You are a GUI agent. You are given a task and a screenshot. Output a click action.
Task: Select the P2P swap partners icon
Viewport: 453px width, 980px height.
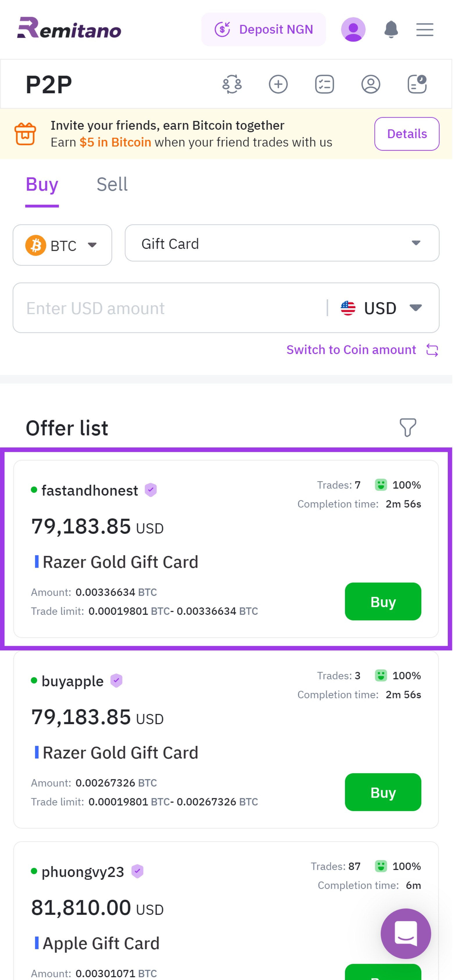point(232,84)
